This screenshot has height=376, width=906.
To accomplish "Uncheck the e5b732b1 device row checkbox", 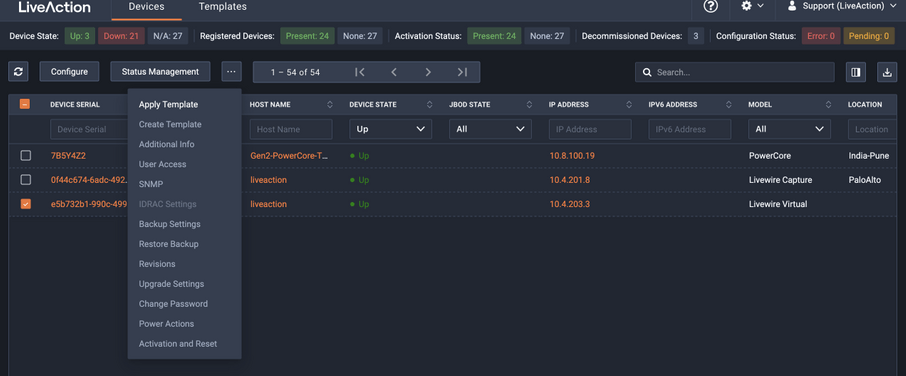I will tap(25, 204).
